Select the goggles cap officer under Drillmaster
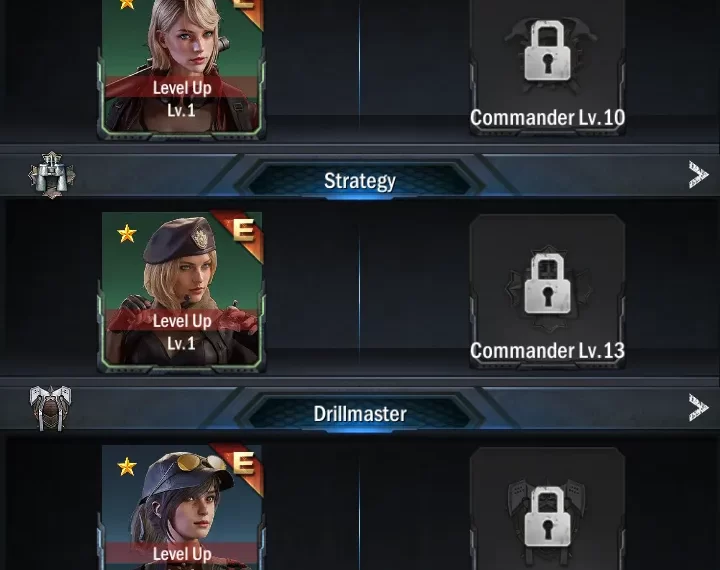The height and width of the screenshot is (570, 720). 182,507
